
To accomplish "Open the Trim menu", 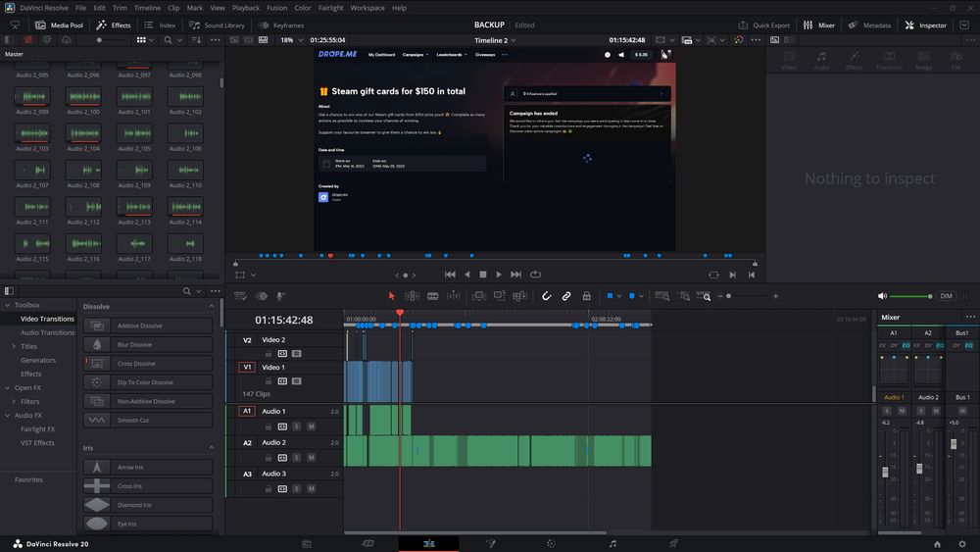I will 120,8.
